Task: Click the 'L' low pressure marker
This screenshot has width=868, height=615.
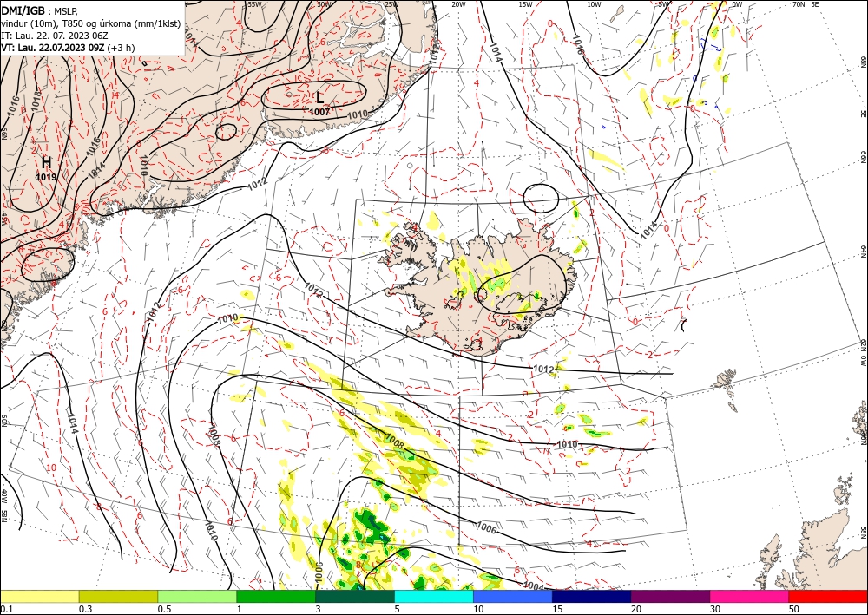Action: 320,98
